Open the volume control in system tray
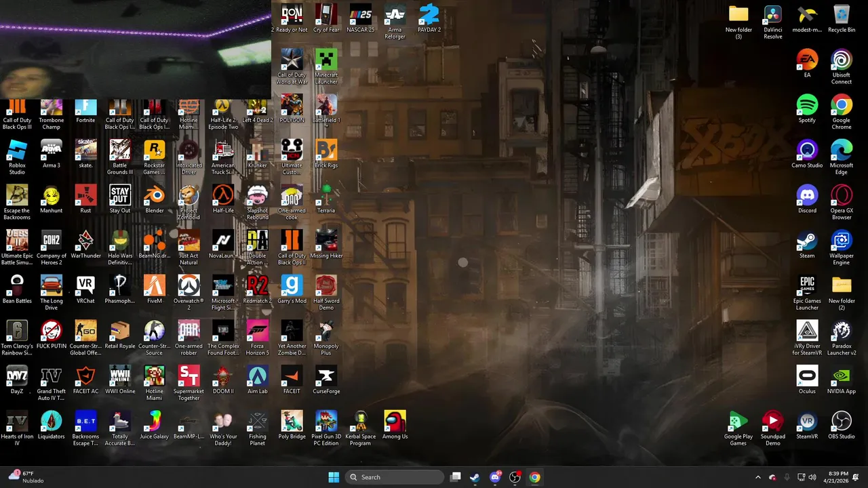The width and height of the screenshot is (868, 488). point(812,477)
